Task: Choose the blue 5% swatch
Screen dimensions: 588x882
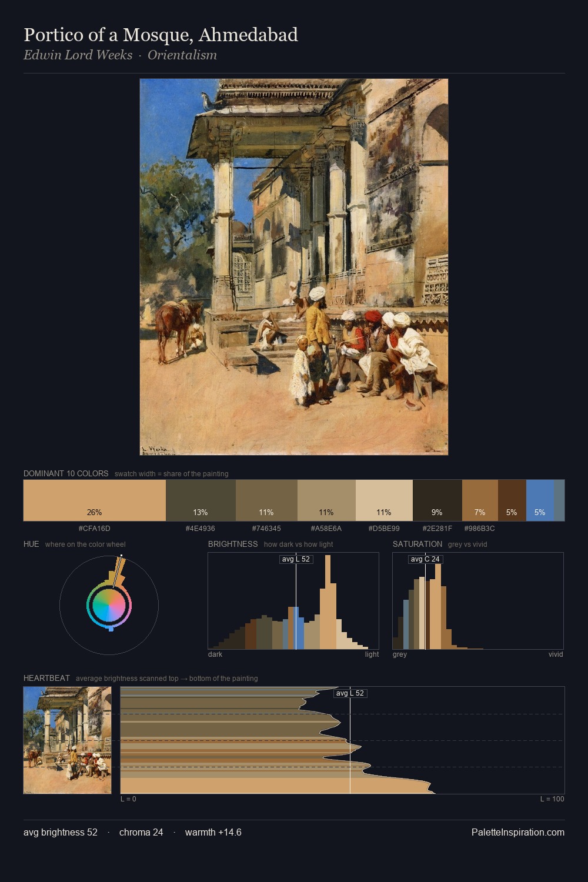Action: tap(540, 500)
